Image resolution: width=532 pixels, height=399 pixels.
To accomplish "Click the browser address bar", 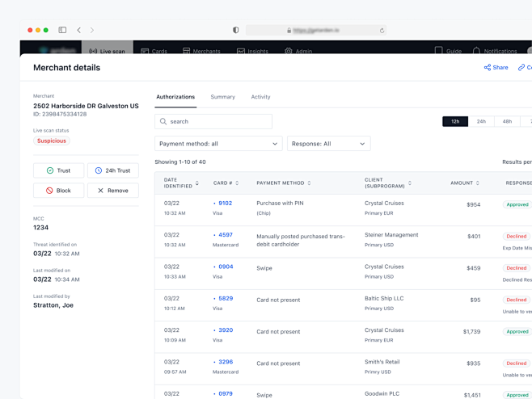I will point(315,30).
